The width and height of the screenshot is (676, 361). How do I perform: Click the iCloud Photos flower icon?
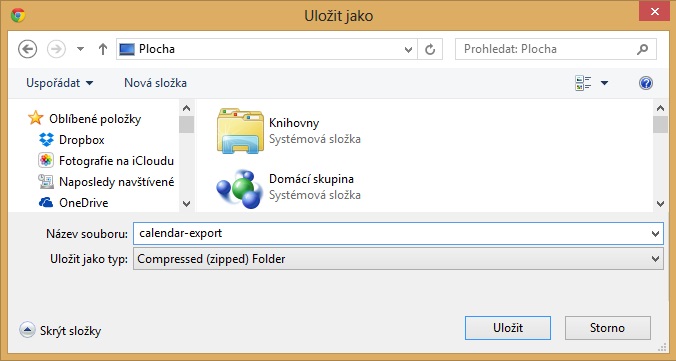(46, 160)
